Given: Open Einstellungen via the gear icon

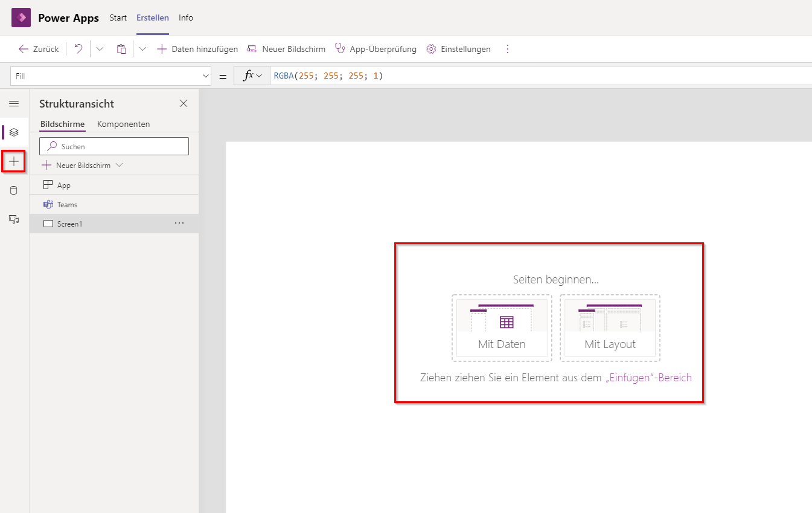Looking at the screenshot, I should click(x=458, y=48).
